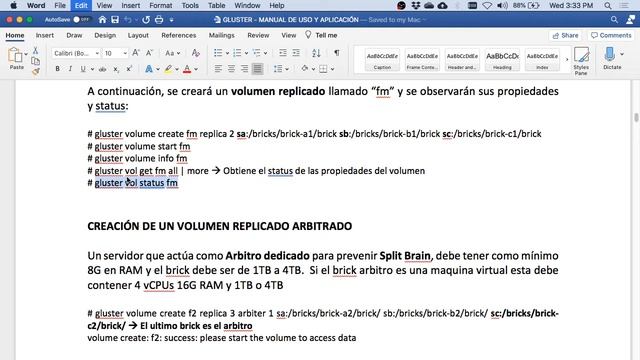The width and height of the screenshot is (640, 360).
Task: Open the Table menu in menu bar
Action: point(216,5)
